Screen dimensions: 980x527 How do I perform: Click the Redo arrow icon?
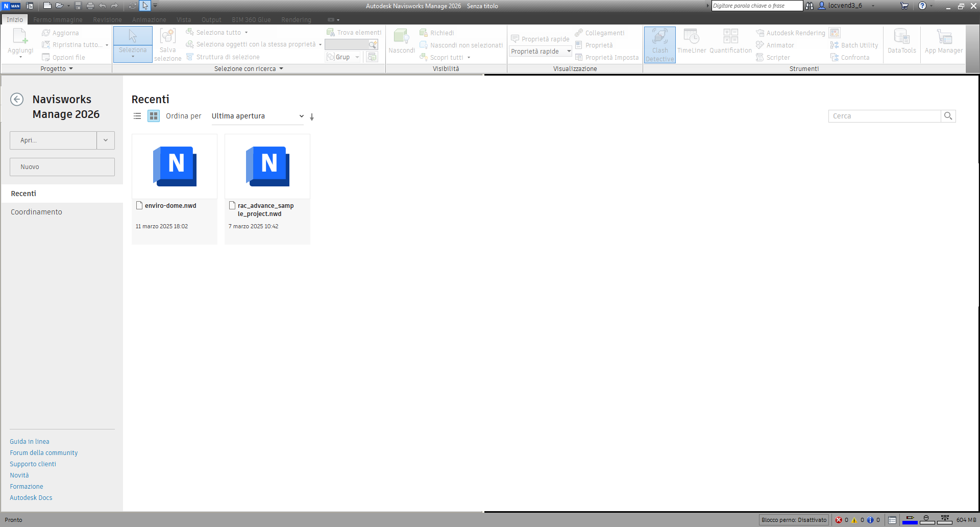point(114,6)
